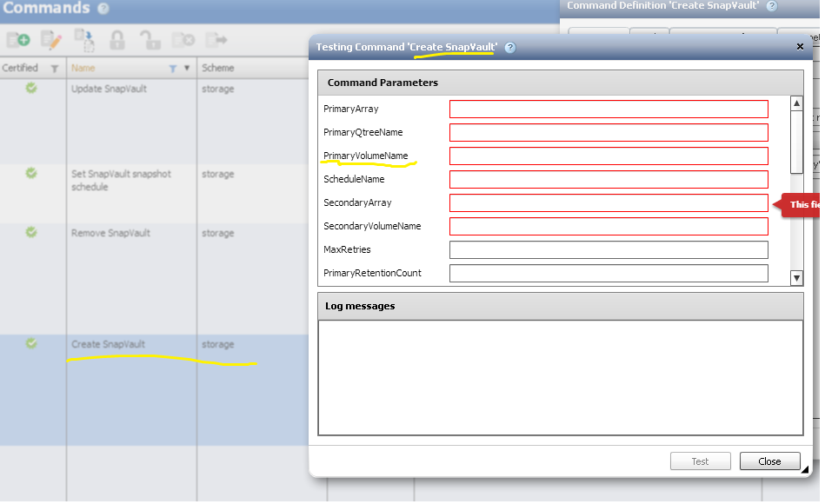
Task: Click the Lock command padlock icon
Action: [x=116, y=40]
